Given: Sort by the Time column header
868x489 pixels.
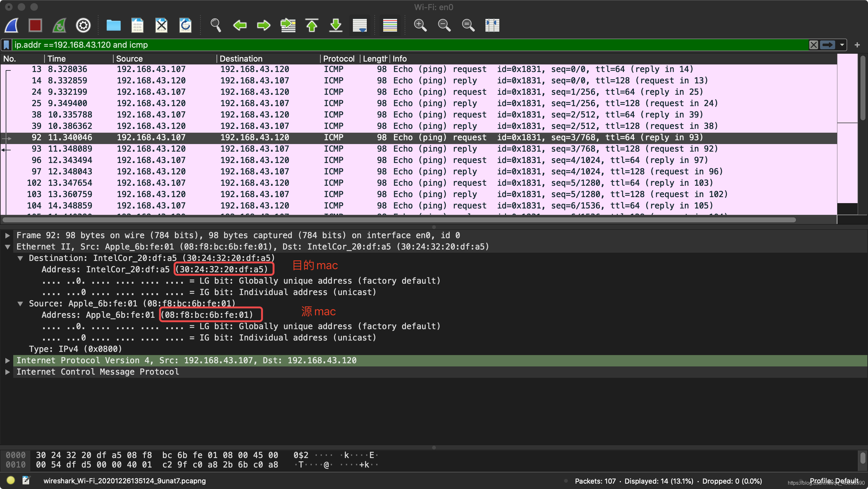Looking at the screenshot, I should tap(79, 59).
